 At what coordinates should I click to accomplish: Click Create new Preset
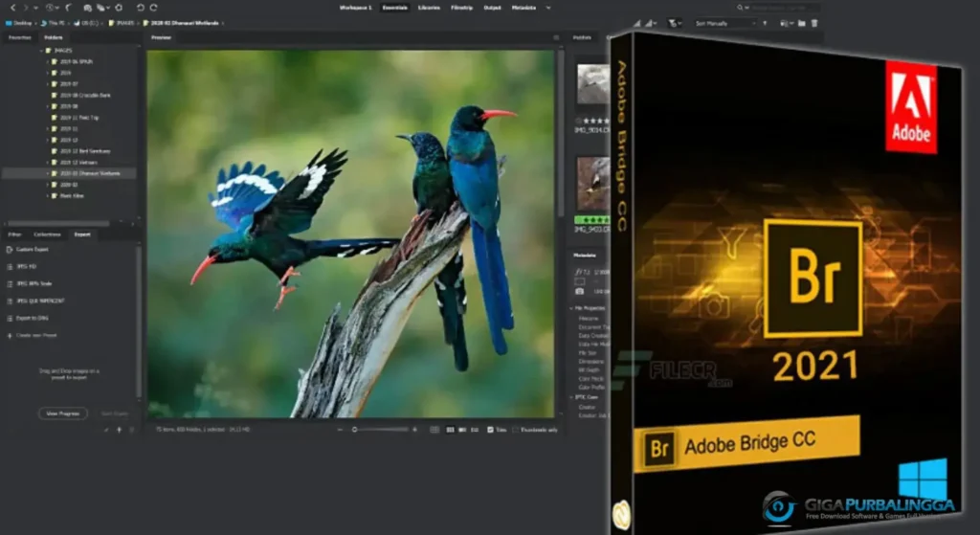click(32, 336)
